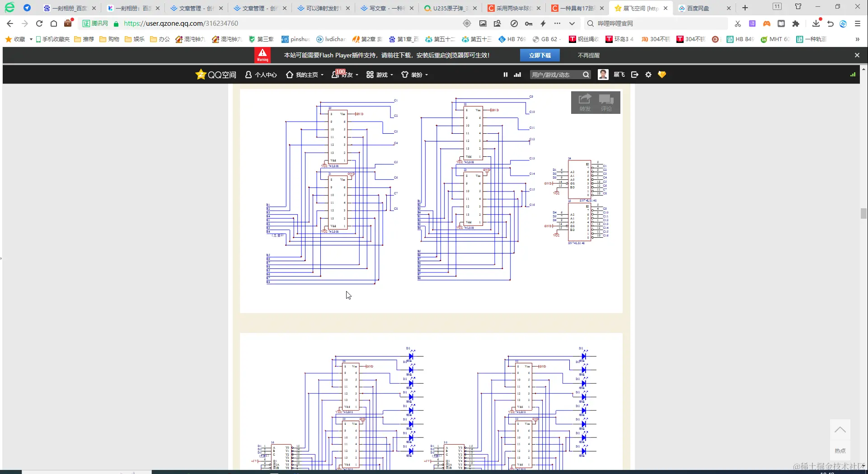The height and width of the screenshot is (474, 868).
Task: Log out via the exit icon
Action: point(635,75)
